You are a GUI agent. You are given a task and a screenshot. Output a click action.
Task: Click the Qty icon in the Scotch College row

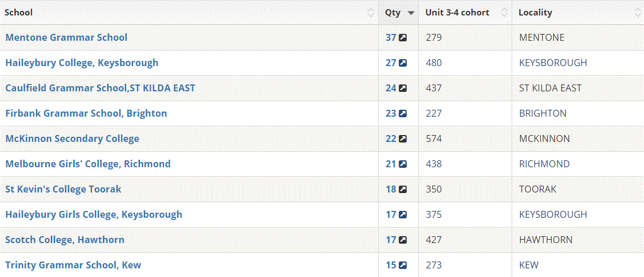tap(403, 240)
